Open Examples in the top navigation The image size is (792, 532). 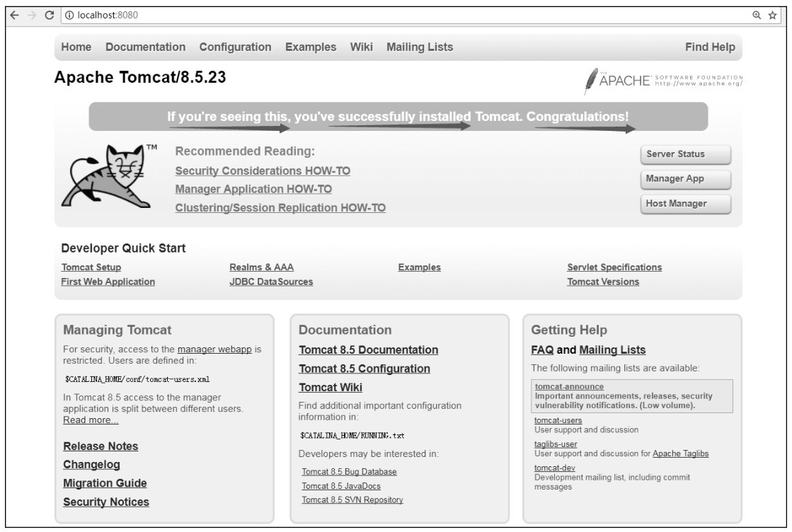[x=311, y=47]
